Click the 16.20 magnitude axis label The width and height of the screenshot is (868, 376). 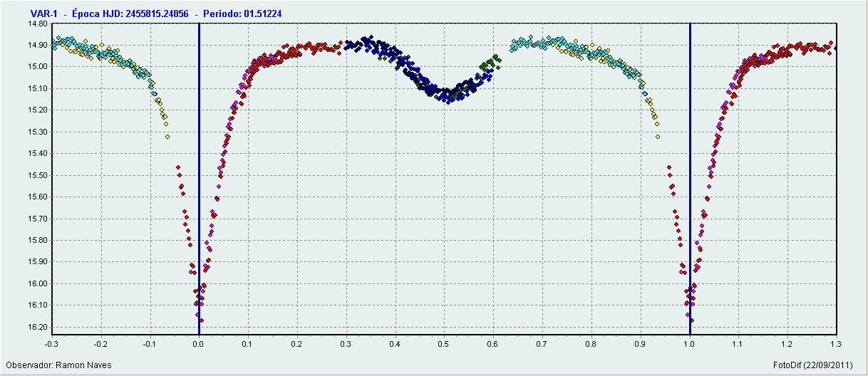click(x=38, y=328)
